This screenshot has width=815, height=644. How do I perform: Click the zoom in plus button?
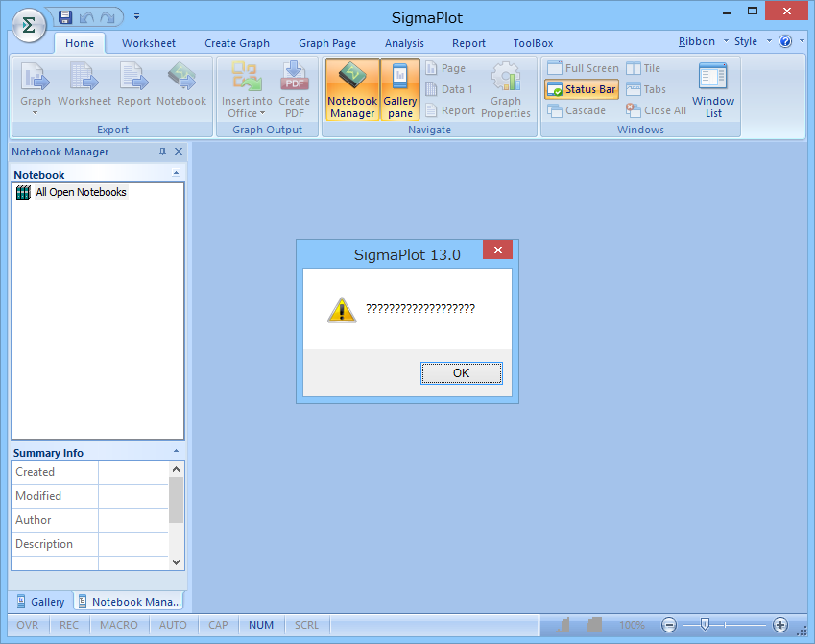780,625
